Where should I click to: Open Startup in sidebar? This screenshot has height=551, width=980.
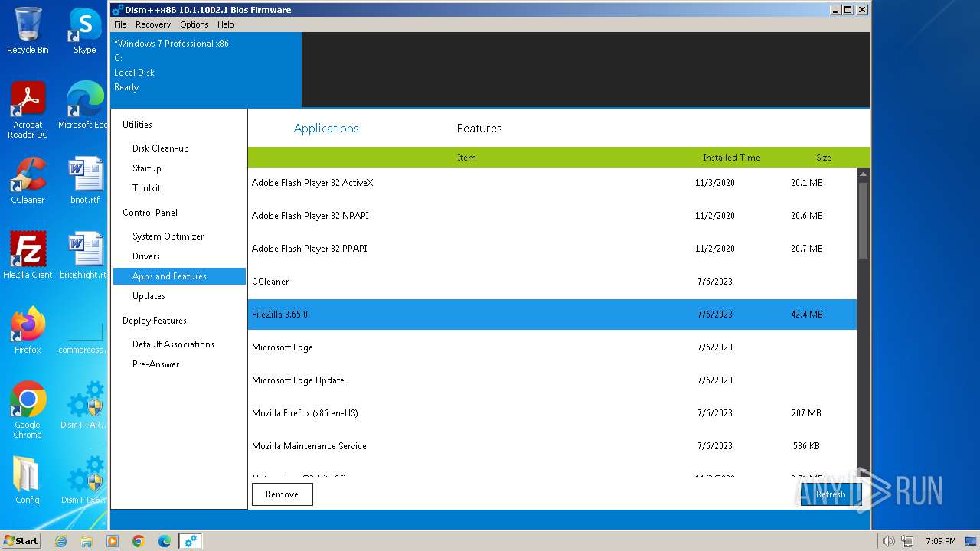(x=146, y=168)
